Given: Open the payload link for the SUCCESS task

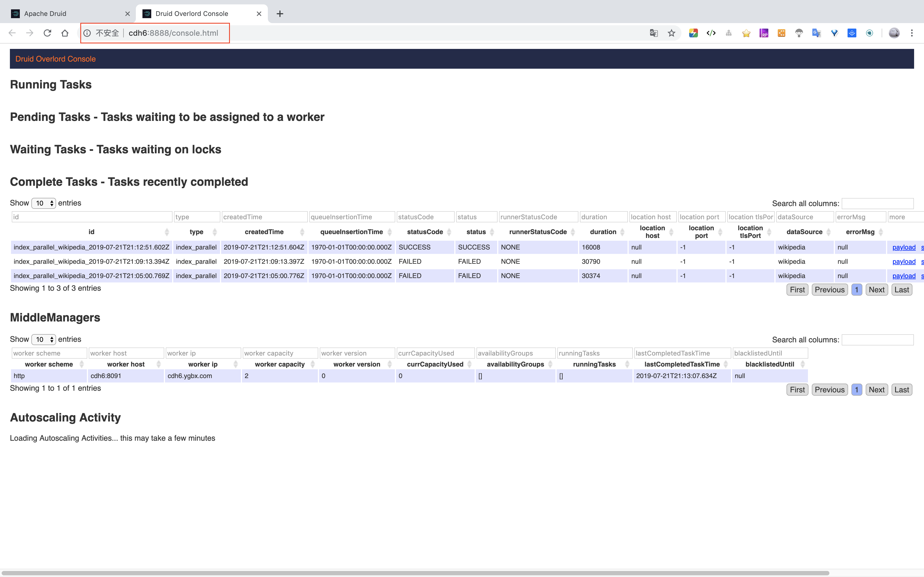Looking at the screenshot, I should coord(903,247).
